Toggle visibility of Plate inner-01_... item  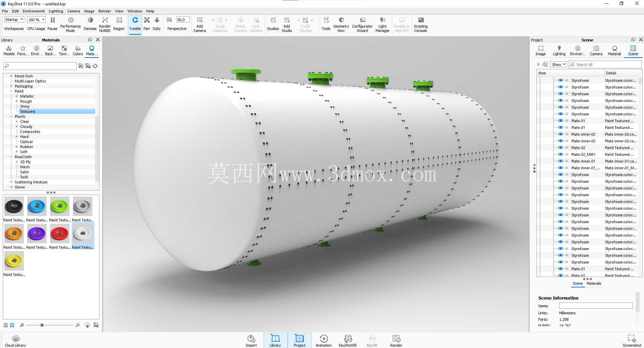coord(560,168)
